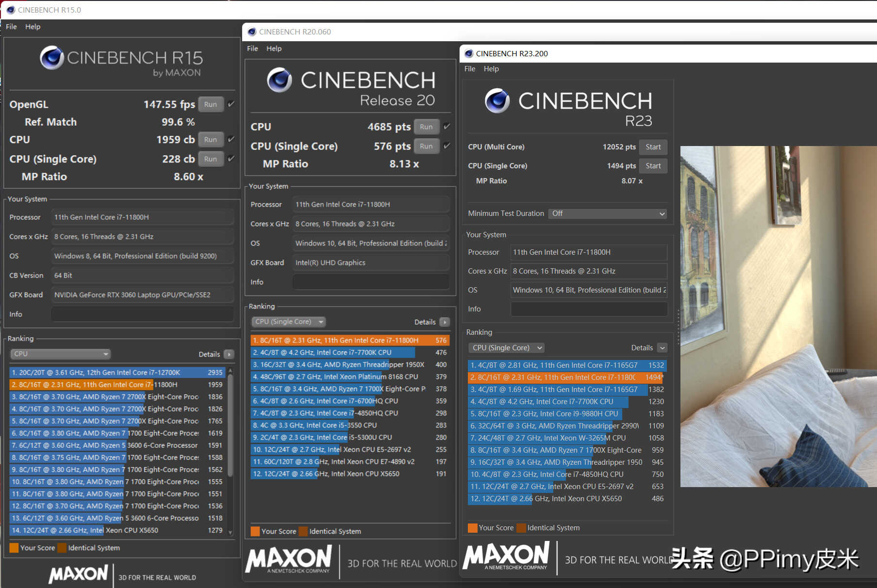Select R23 row 1 Core i7-1165G7 1532
Viewport: 877px width, 588px height.
point(567,365)
